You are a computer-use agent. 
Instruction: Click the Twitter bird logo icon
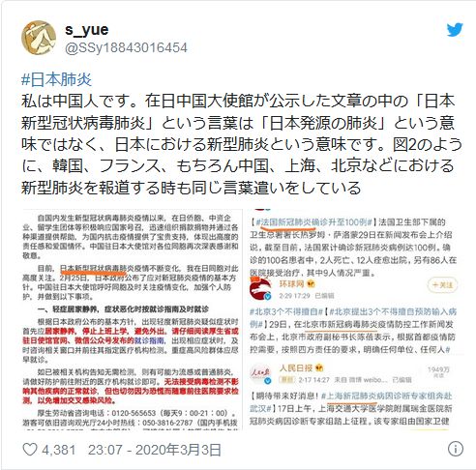[455, 30]
